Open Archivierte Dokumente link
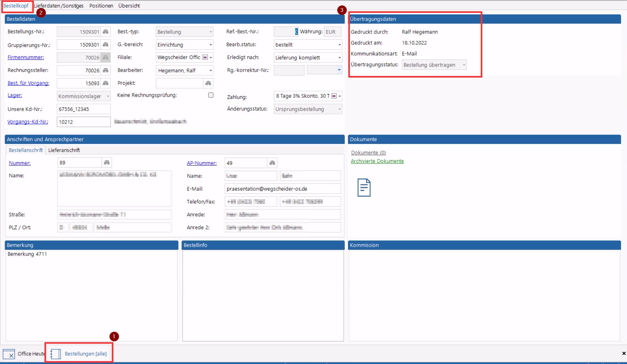Image resolution: width=627 pixels, height=364 pixels. pyautogui.click(x=377, y=161)
